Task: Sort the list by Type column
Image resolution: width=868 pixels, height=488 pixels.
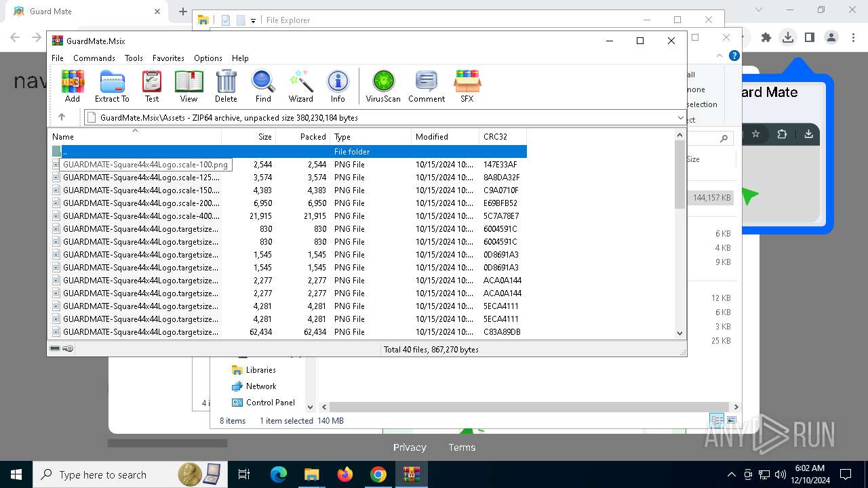Action: pyautogui.click(x=370, y=136)
